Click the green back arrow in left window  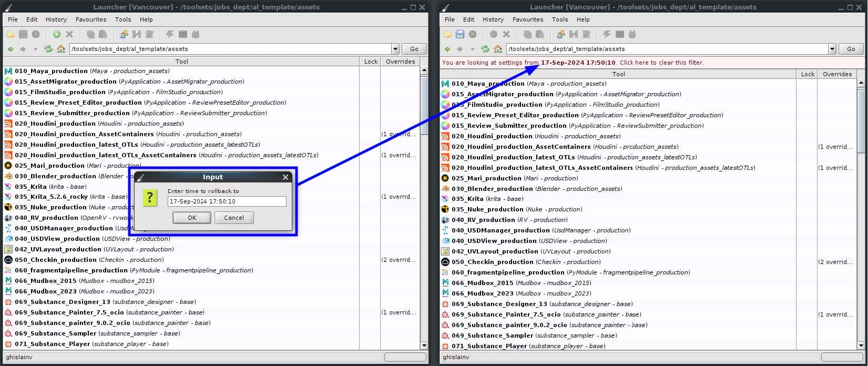click(11, 49)
